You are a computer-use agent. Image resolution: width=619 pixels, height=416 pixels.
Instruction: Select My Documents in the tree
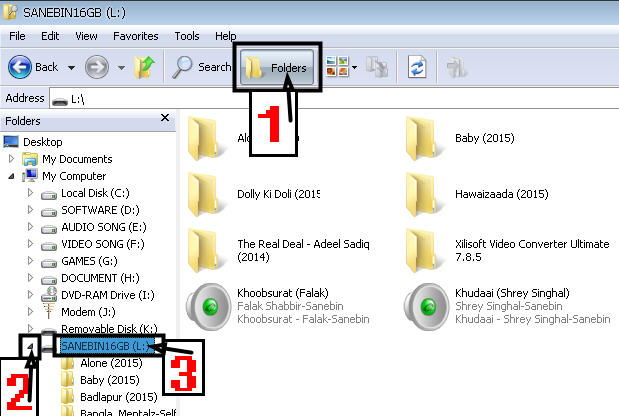pos(77,159)
